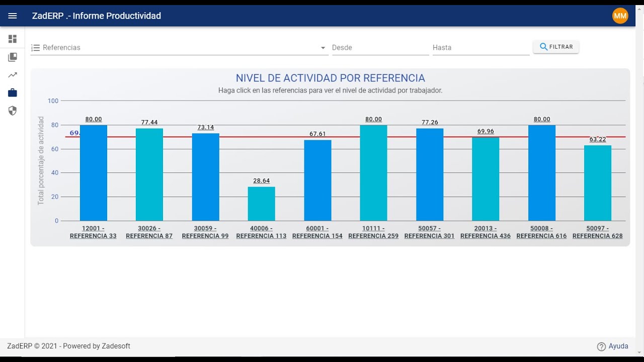The height and width of the screenshot is (362, 644).
Task: Click the 80.00 bar for REFERENCIA 33
Action: tap(94, 173)
